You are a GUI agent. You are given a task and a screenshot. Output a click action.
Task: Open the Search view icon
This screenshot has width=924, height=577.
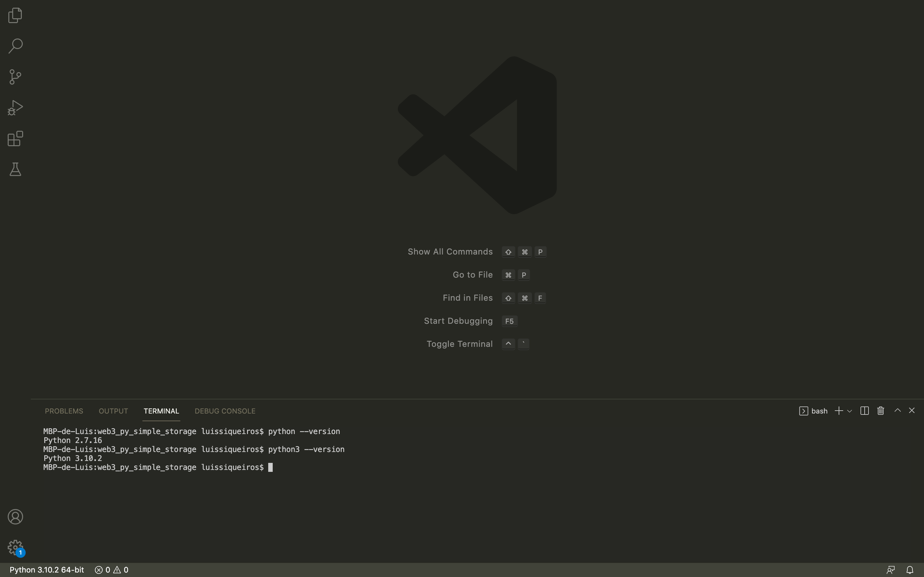pos(15,46)
